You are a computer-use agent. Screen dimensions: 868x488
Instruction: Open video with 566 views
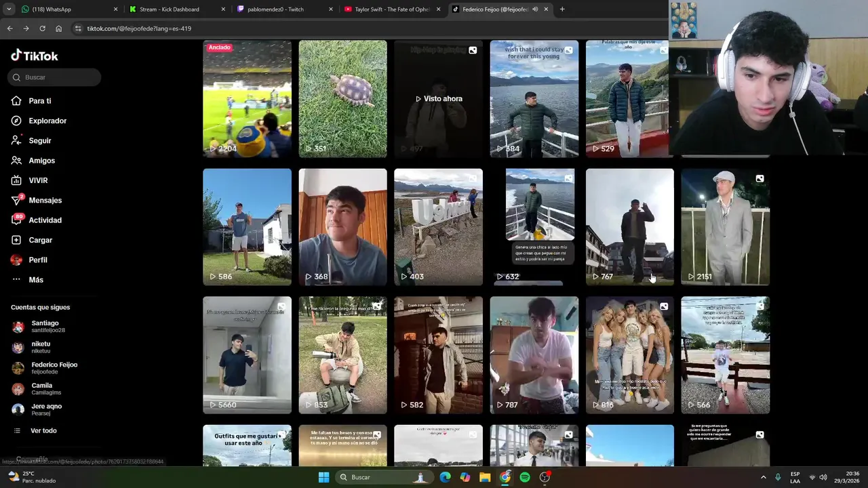[725, 355]
